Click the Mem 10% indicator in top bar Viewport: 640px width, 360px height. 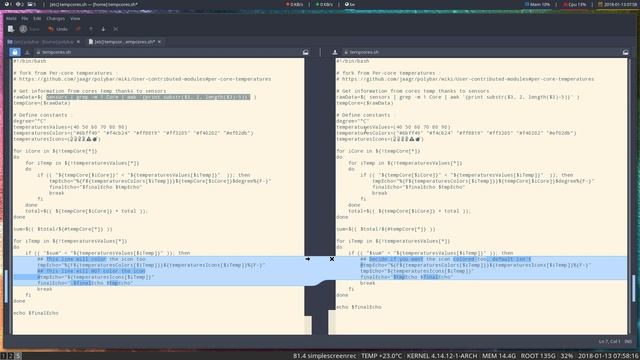tap(537, 4)
